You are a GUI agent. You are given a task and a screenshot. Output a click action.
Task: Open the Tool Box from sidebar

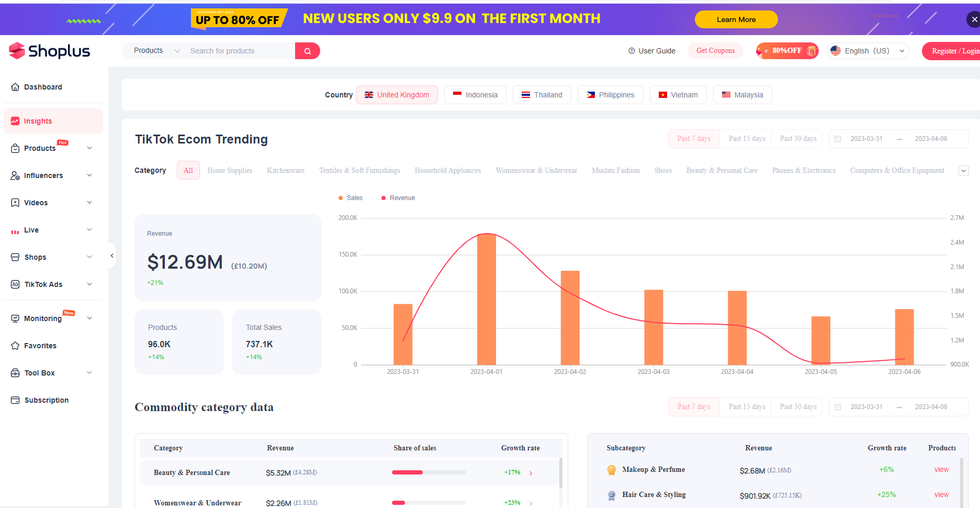click(39, 372)
